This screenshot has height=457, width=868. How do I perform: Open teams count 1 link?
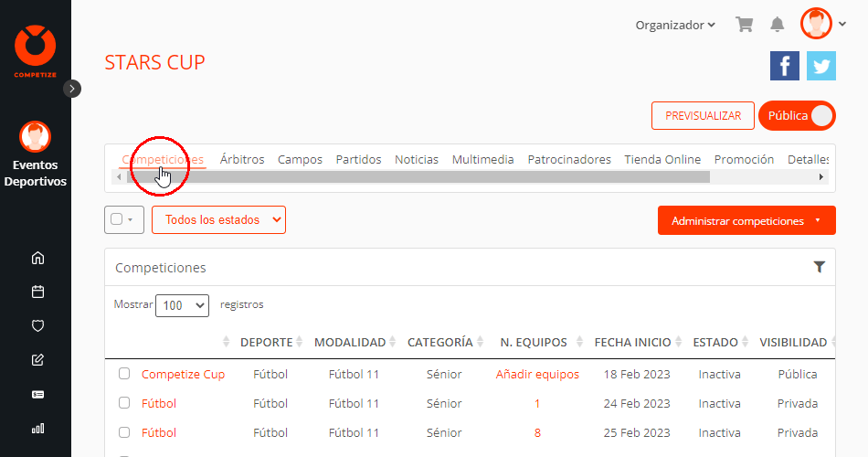click(537, 403)
